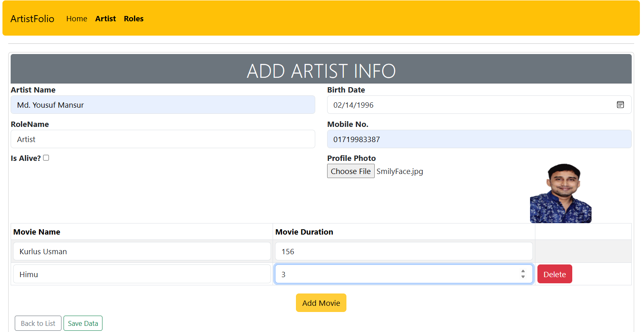Click into the RoleName field
Image resolution: width=644 pixels, height=332 pixels.
click(x=163, y=139)
